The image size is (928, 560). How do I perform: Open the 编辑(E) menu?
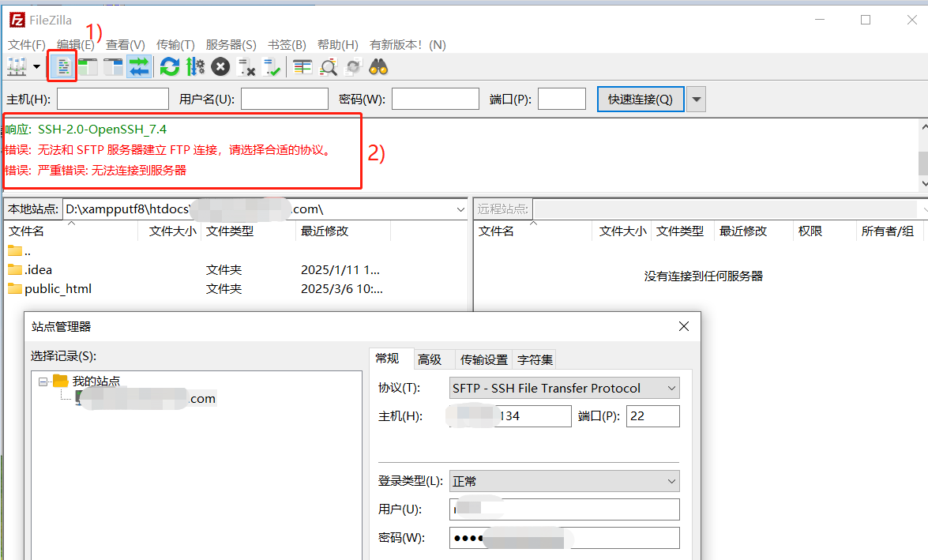(75, 45)
